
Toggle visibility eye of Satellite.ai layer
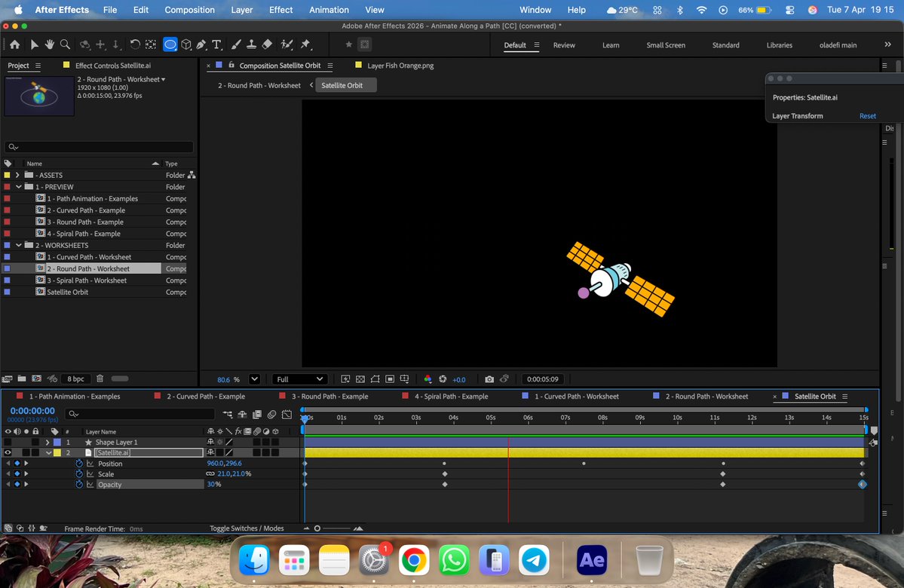(8, 452)
